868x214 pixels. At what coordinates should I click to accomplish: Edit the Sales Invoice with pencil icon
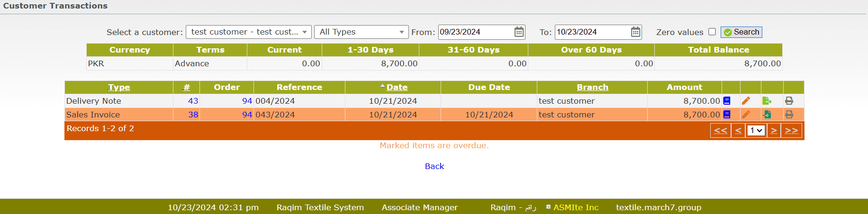pos(746,115)
